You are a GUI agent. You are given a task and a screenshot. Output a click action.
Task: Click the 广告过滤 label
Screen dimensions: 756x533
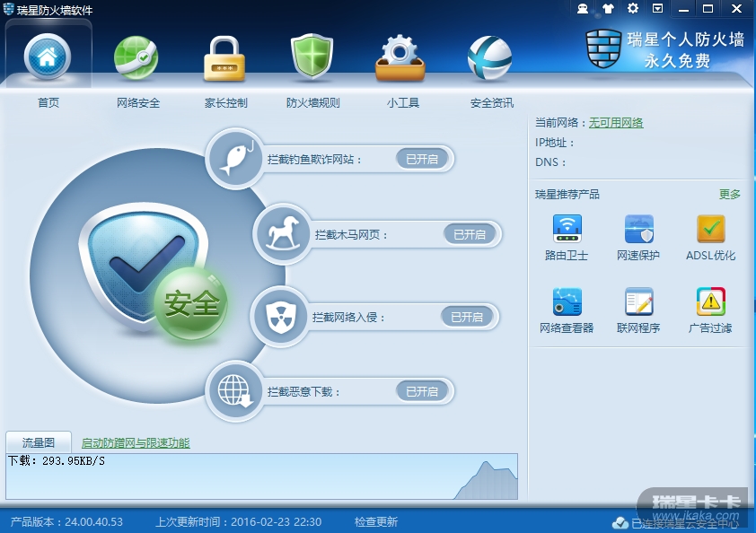710,328
